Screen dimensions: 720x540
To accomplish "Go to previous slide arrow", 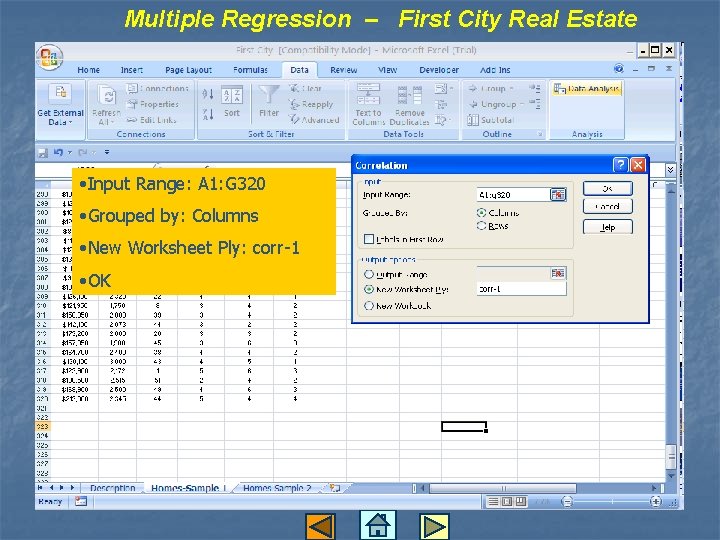I will point(321,527).
